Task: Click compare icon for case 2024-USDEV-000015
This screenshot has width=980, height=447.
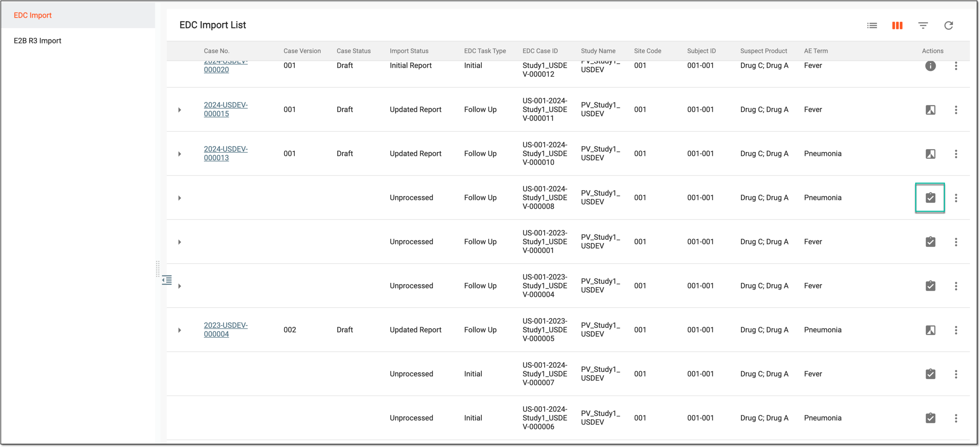Action: [x=930, y=110]
